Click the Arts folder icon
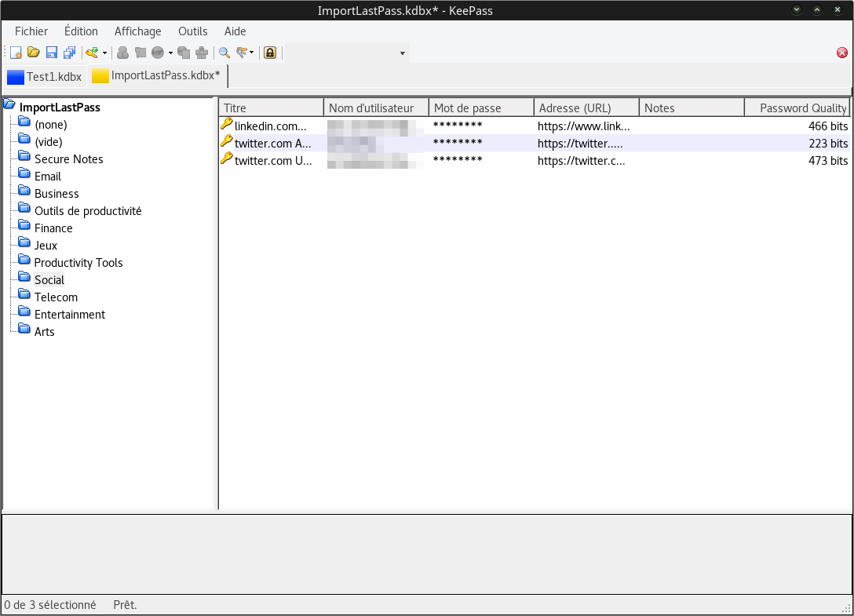 click(24, 329)
